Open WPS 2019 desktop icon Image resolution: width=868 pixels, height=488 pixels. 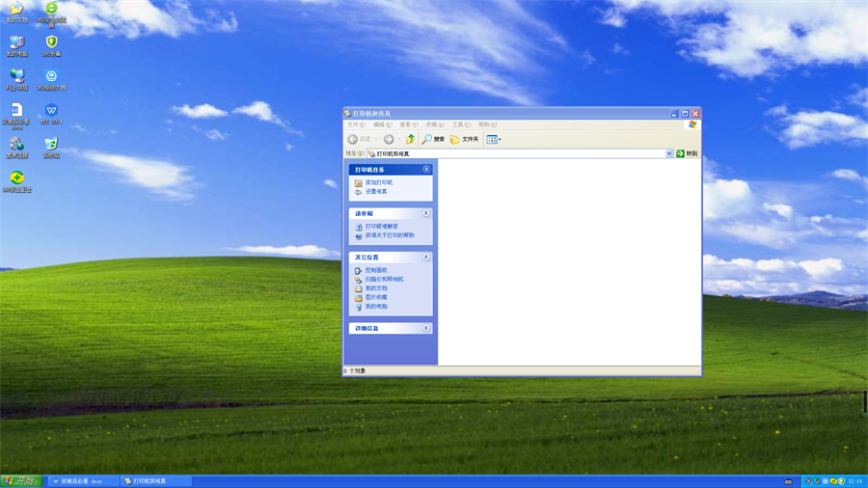tap(51, 111)
